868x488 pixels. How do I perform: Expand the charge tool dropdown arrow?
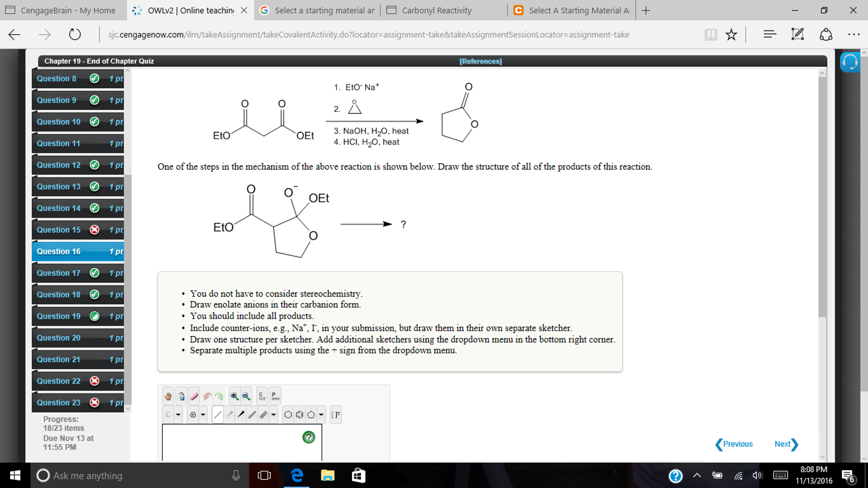(203, 415)
